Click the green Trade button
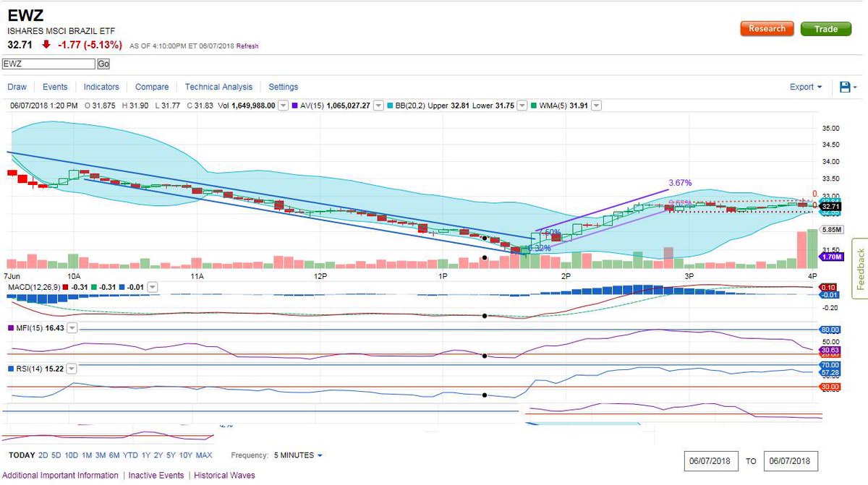The image size is (868, 485). pos(826,29)
